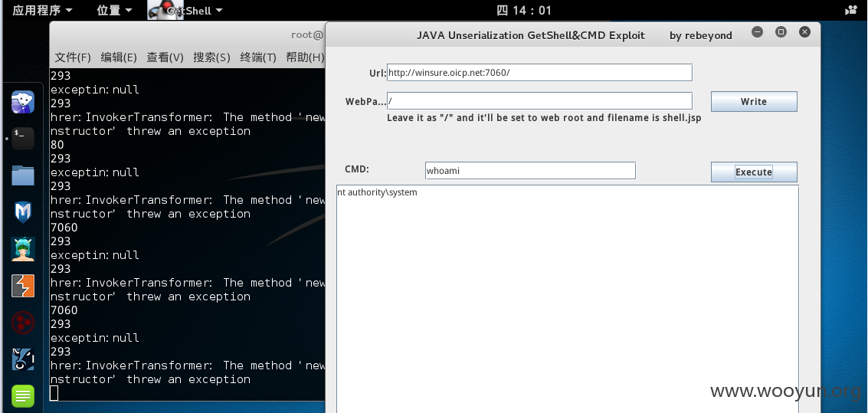Expand the GetShell app menu in the top bar
Viewport: 868px width, 413px height.
coord(195,10)
